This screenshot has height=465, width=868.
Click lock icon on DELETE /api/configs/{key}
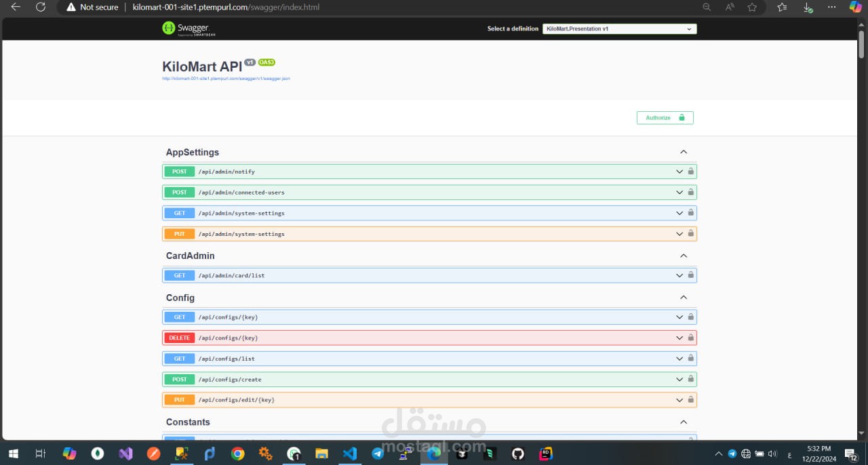click(x=690, y=338)
